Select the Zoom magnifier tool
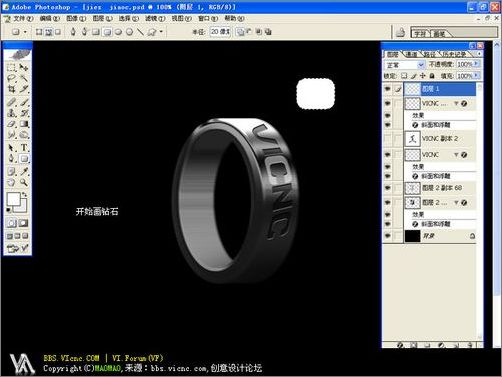Image resolution: width=502 pixels, height=377 pixels. (x=24, y=182)
